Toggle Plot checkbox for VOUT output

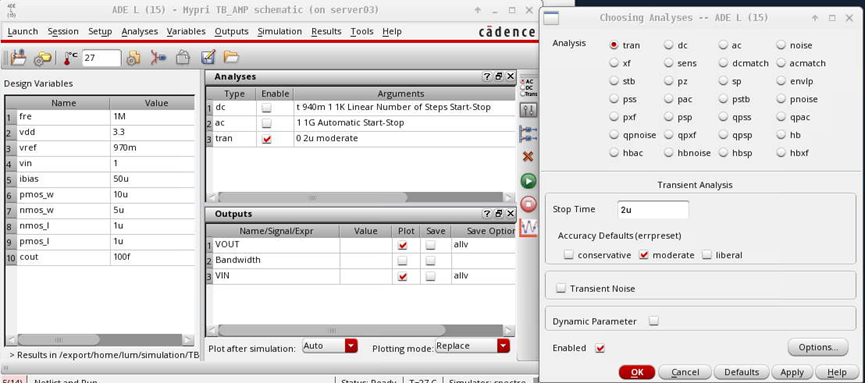click(402, 244)
